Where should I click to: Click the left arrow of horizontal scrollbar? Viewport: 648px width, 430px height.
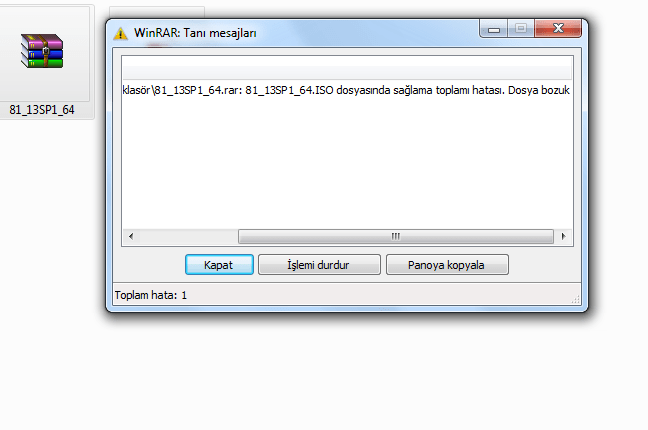tap(131, 236)
